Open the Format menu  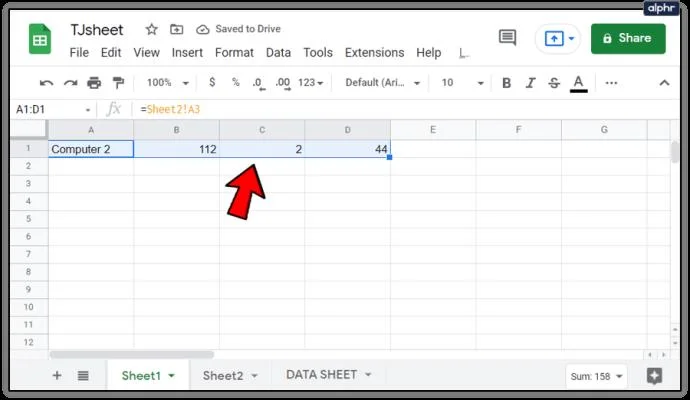click(234, 53)
